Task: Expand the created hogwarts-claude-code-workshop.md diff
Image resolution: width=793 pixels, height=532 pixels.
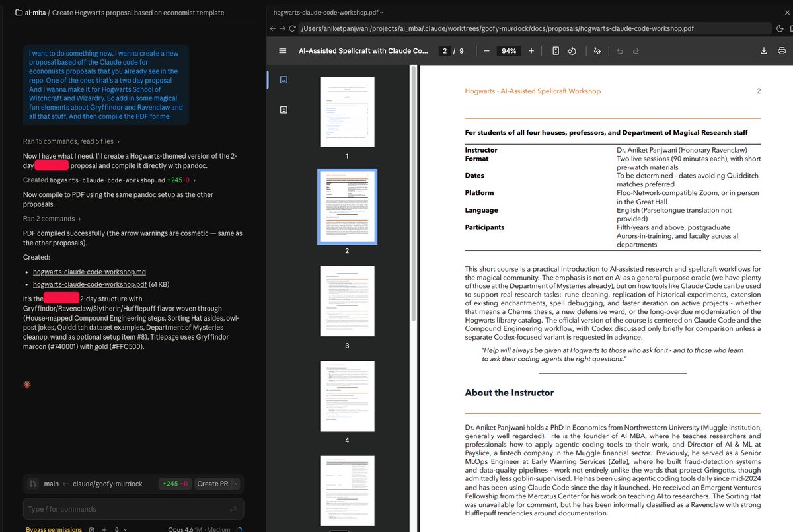Action: pyautogui.click(x=109, y=180)
